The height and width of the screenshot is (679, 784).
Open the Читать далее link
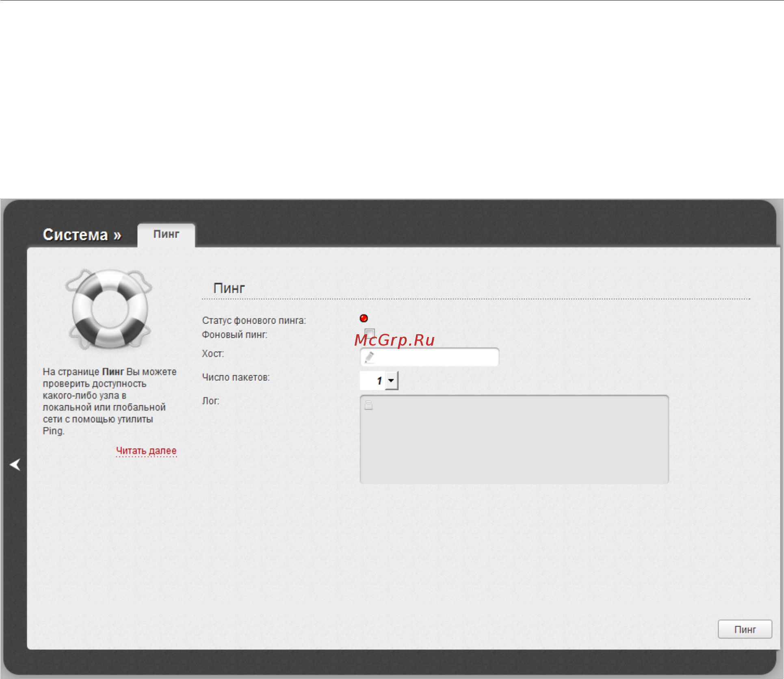(x=146, y=451)
